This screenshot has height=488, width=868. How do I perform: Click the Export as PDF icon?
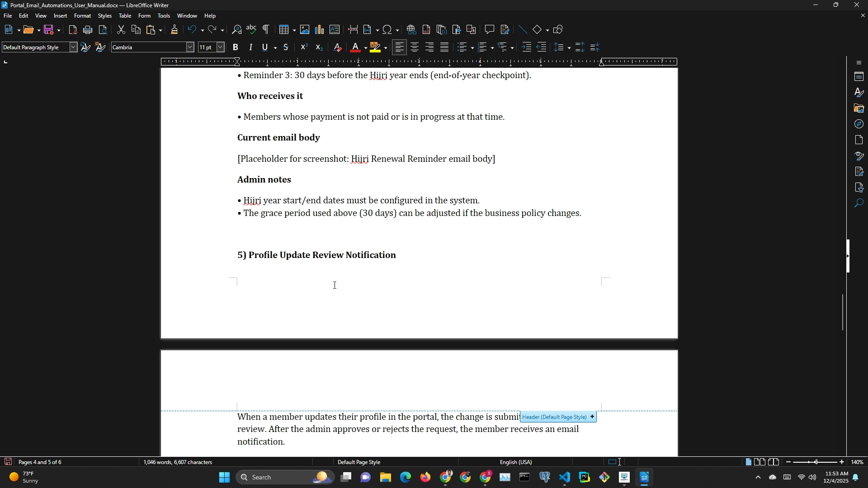(73, 30)
